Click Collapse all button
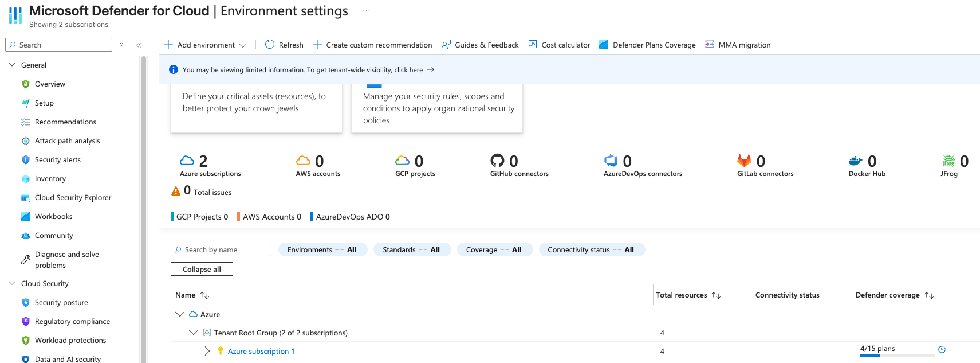Viewport: 980px width, 363px height. [202, 269]
